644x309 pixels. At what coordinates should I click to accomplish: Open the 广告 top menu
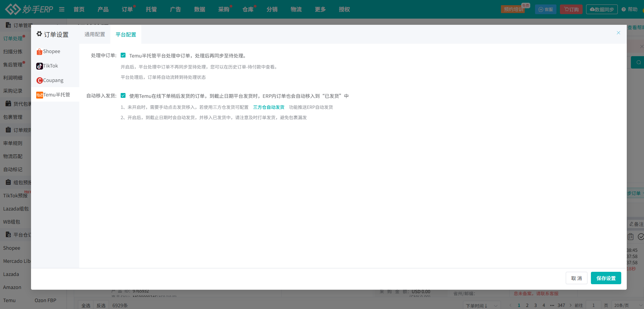pos(175,9)
